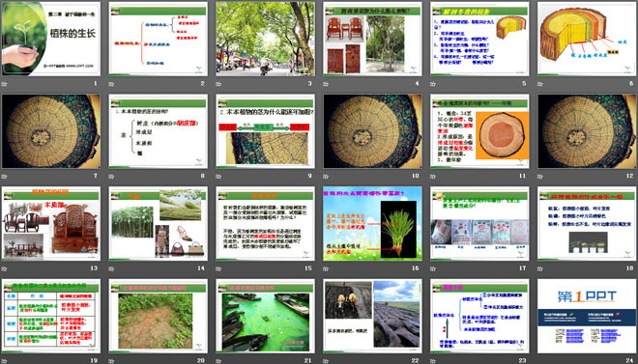Click the transition star icon under slide 23
The width and height of the screenshot is (638, 364).
(x=433, y=361)
